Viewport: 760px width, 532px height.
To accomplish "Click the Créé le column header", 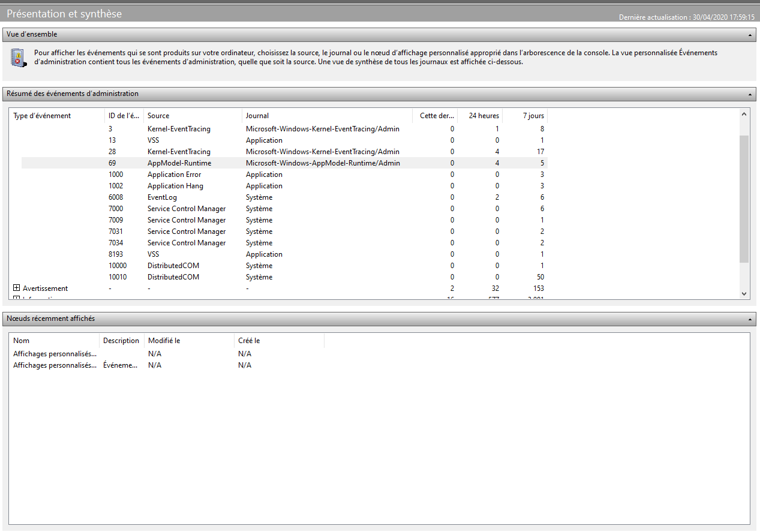I will (280, 341).
